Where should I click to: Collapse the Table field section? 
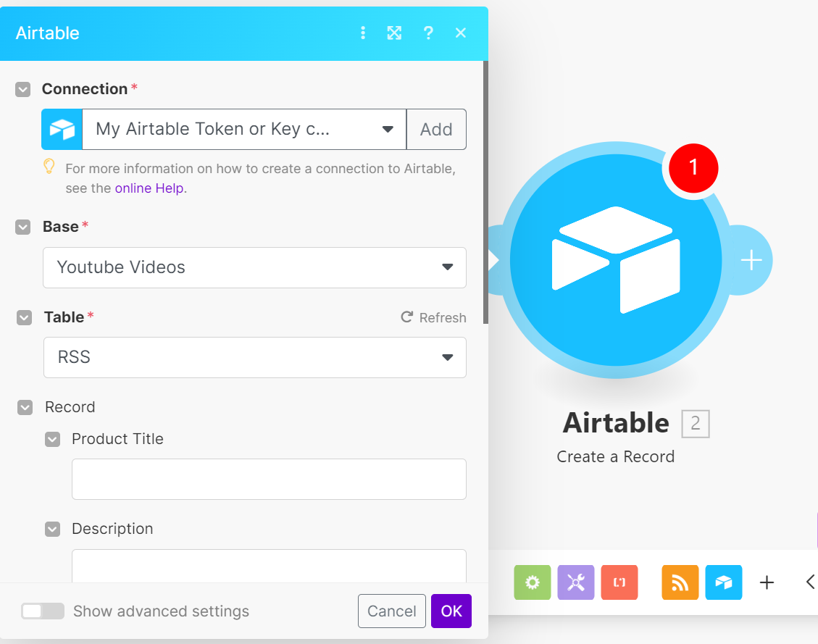24,317
